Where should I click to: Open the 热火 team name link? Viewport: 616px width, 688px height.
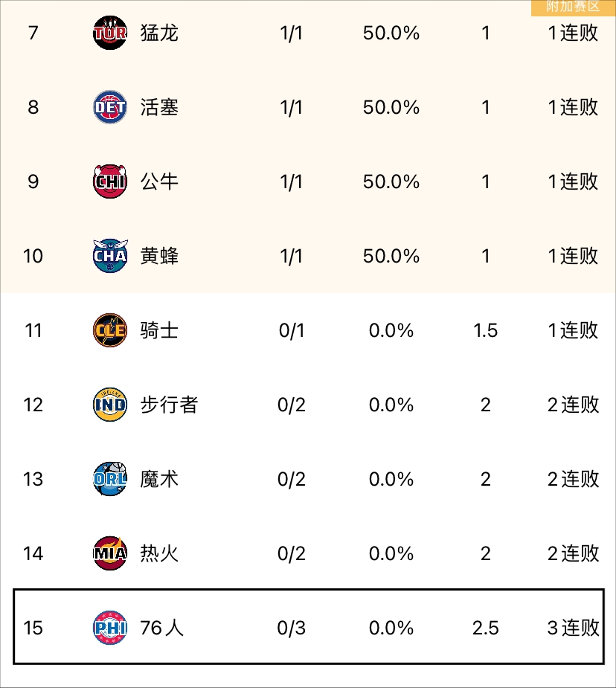[x=159, y=553]
